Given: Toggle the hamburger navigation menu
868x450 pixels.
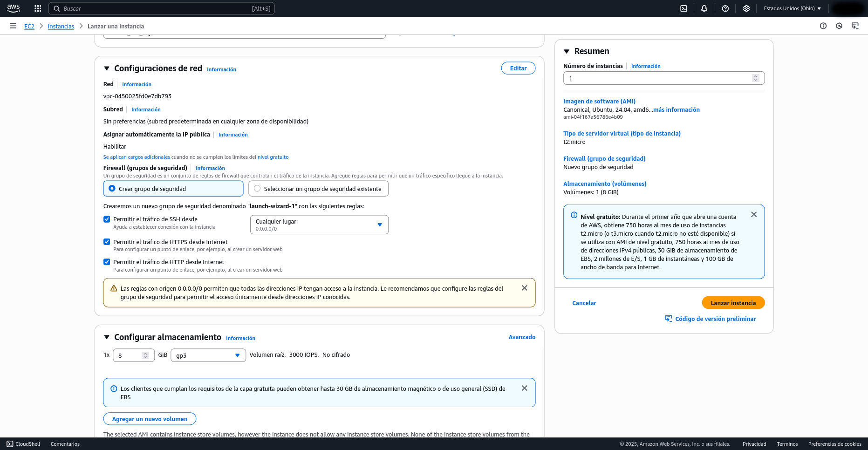Looking at the screenshot, I should click(x=13, y=26).
